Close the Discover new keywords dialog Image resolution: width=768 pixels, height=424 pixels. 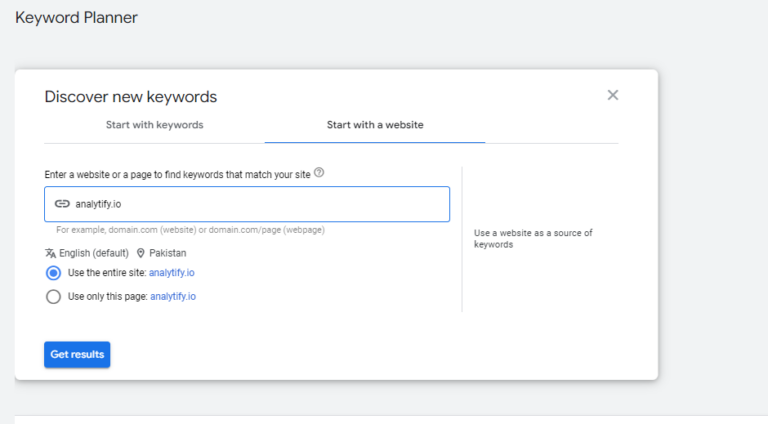pos(613,95)
